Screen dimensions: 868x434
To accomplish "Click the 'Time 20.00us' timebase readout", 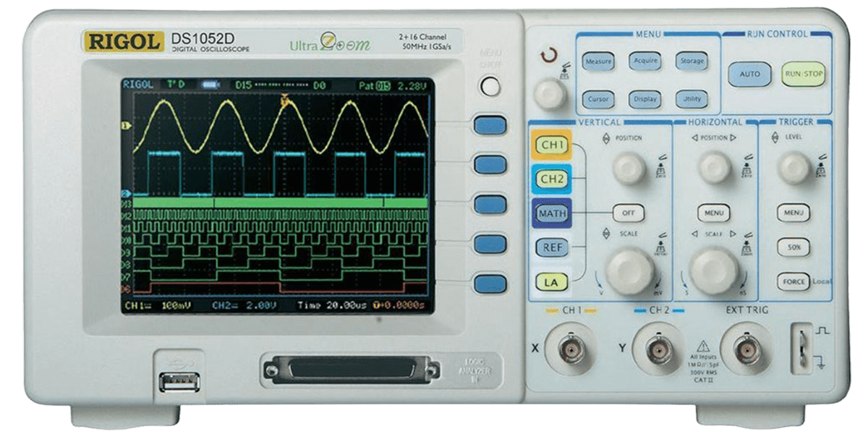I will [x=331, y=306].
